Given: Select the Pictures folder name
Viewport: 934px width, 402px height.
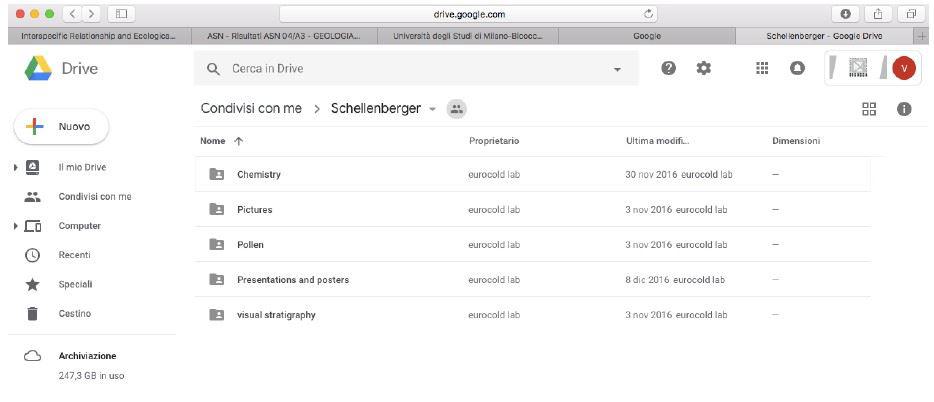Looking at the screenshot, I should pyautogui.click(x=254, y=210).
